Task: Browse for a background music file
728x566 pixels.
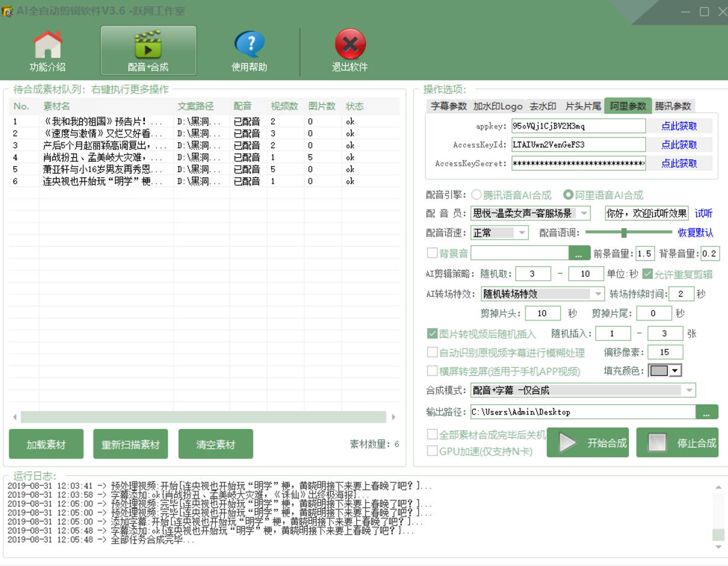Action: pos(579,253)
